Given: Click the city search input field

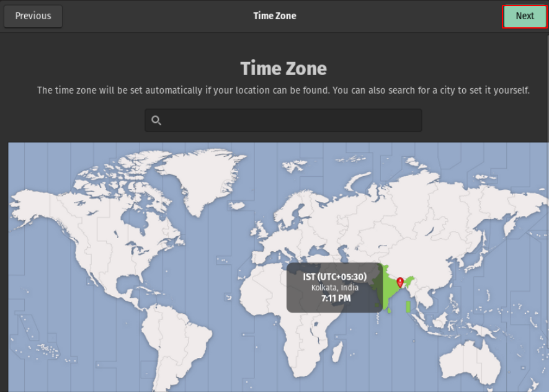Looking at the screenshot, I should pos(283,120).
